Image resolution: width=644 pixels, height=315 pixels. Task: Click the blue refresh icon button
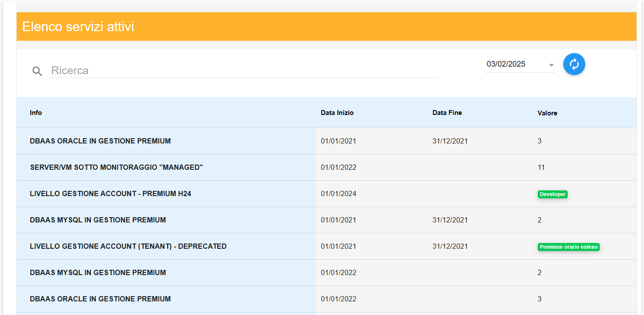574,64
